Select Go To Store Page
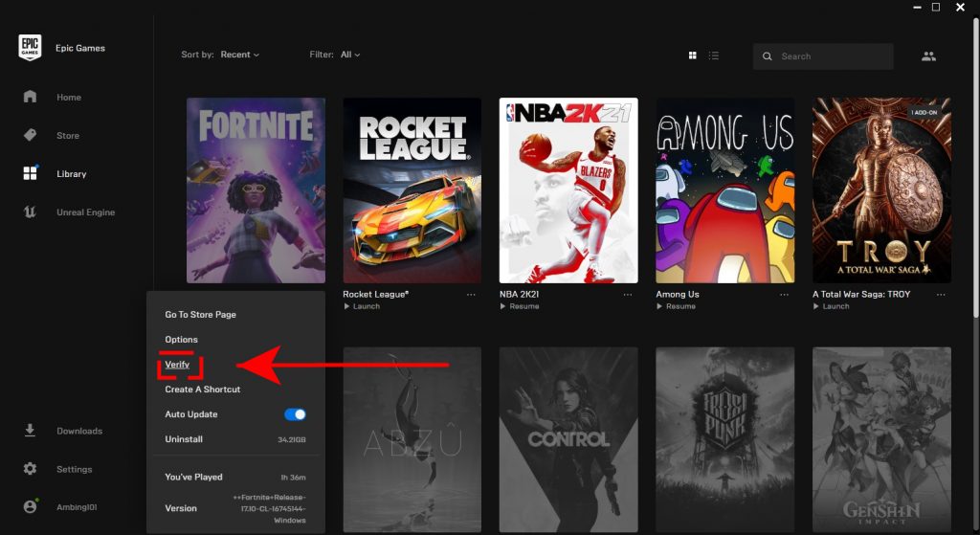The width and height of the screenshot is (980, 535). pos(201,314)
